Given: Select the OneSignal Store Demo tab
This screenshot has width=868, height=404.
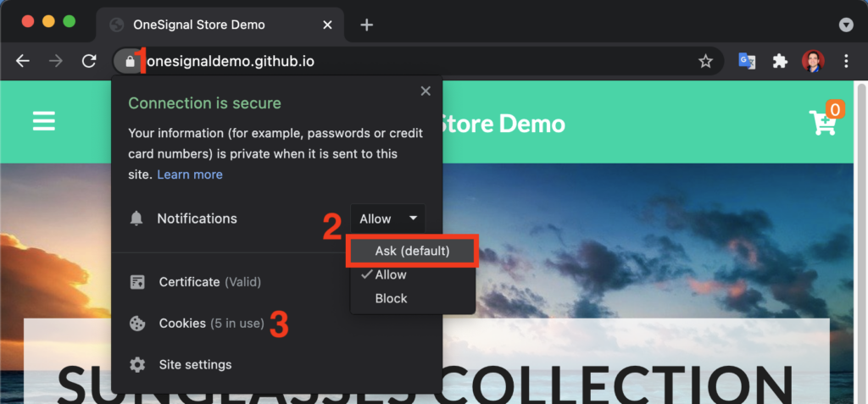Looking at the screenshot, I should click(221, 25).
